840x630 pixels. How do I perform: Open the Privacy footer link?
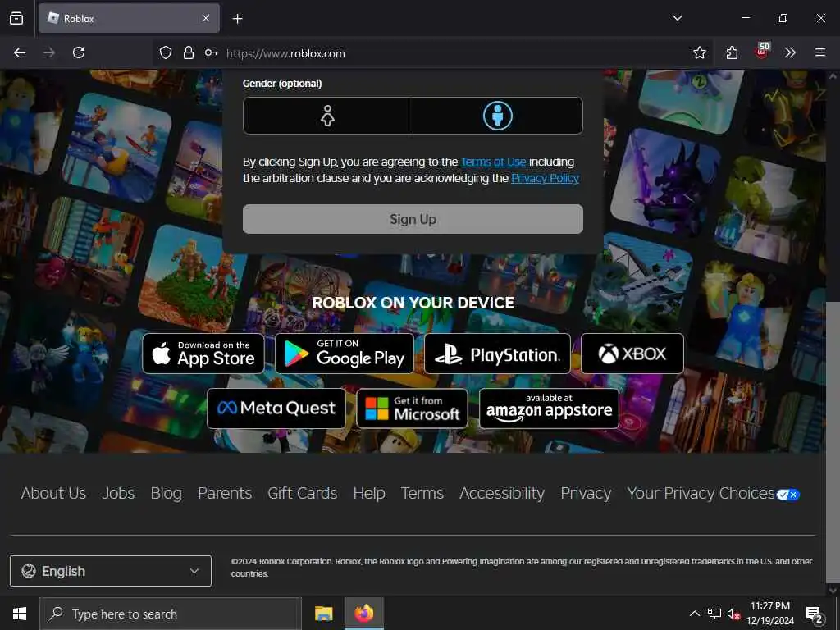(586, 493)
